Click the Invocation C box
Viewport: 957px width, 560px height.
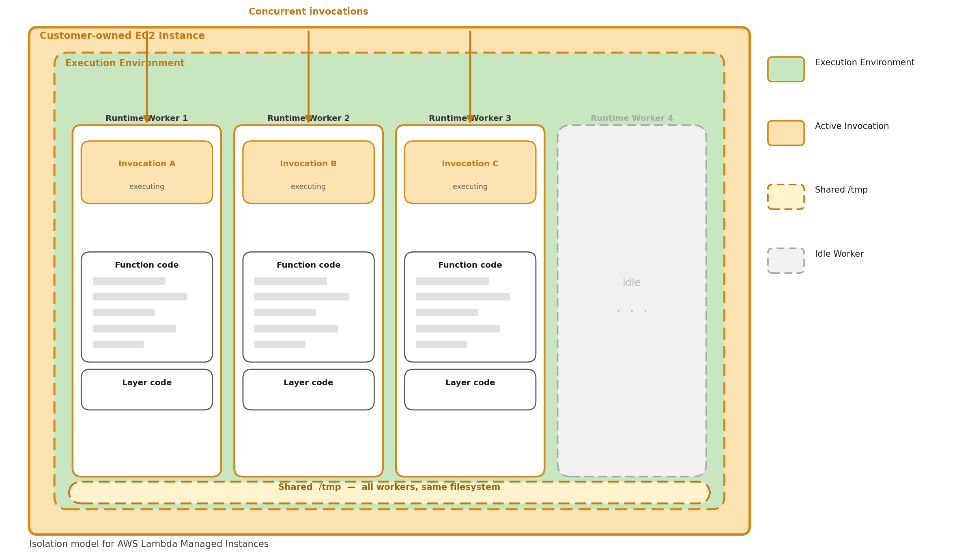[x=469, y=172]
